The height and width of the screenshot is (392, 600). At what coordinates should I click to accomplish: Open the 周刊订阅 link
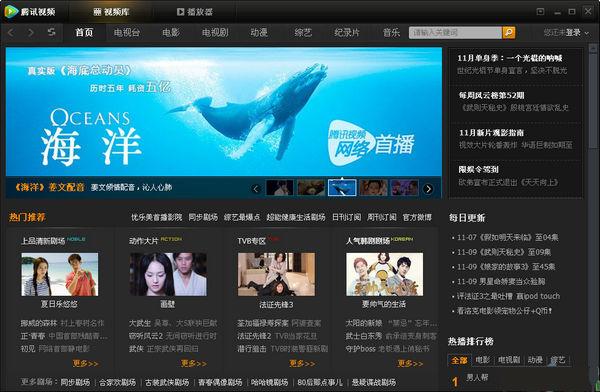click(382, 217)
